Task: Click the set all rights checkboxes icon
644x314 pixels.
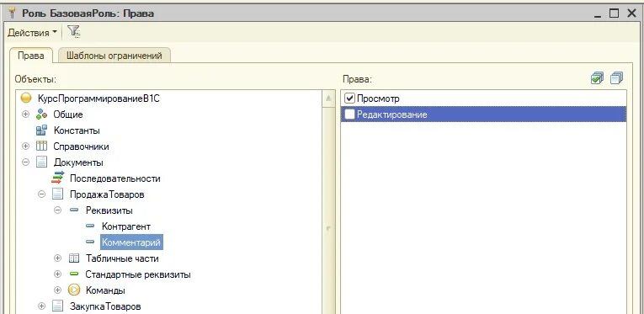Action: 597,78
